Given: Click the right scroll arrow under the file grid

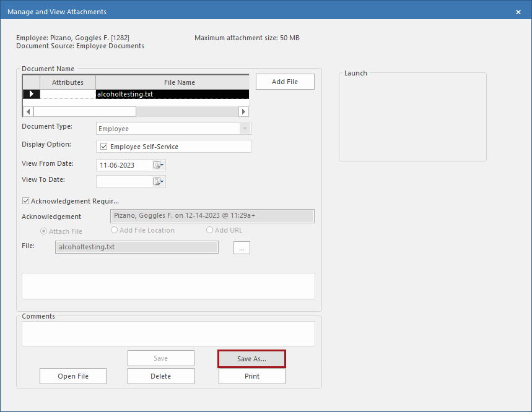Looking at the screenshot, I should pyautogui.click(x=244, y=111).
